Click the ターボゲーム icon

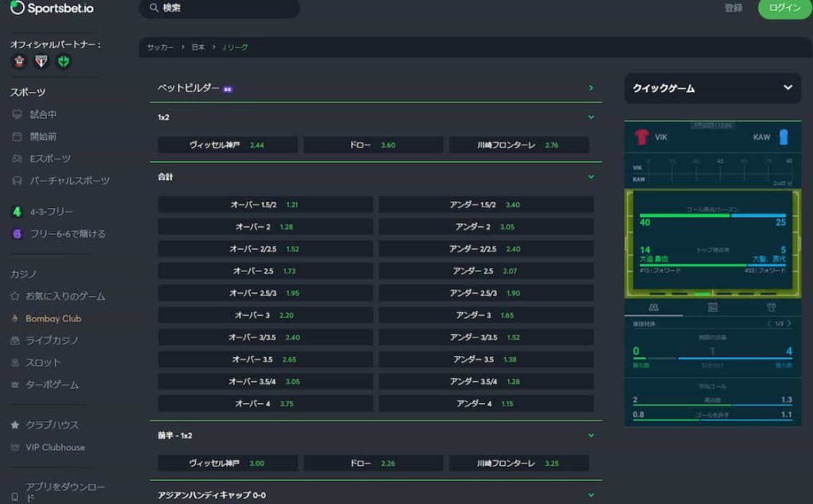click(15, 385)
